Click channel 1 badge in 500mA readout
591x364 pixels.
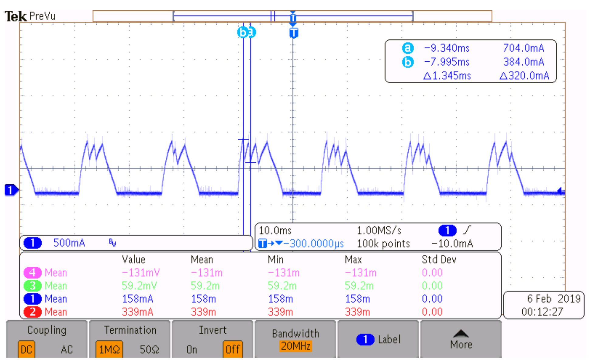pos(33,243)
